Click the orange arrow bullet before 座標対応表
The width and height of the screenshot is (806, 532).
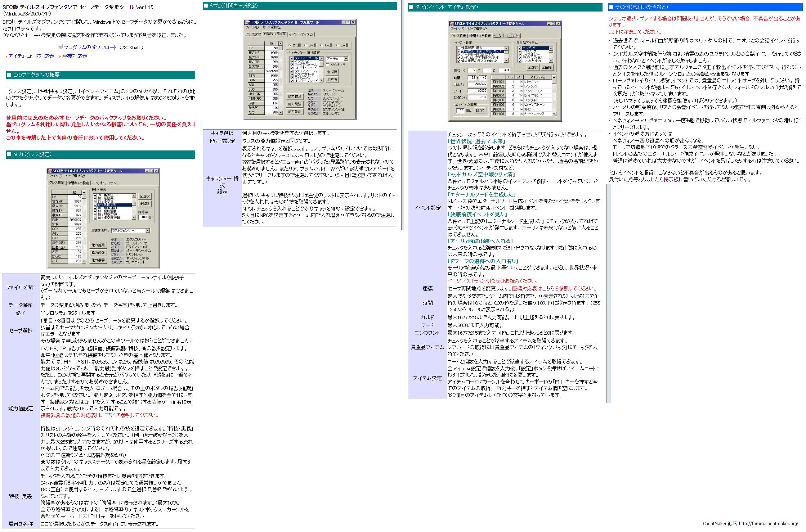pos(60,57)
